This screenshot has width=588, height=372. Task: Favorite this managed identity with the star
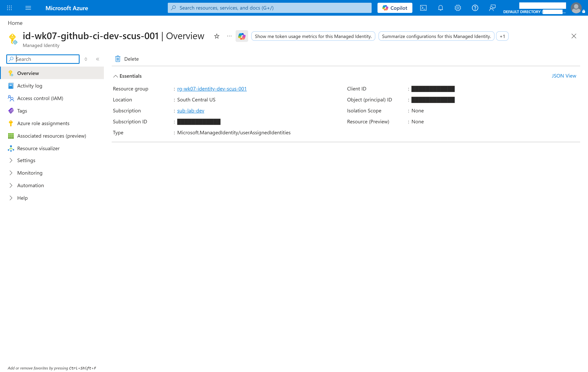(x=217, y=36)
